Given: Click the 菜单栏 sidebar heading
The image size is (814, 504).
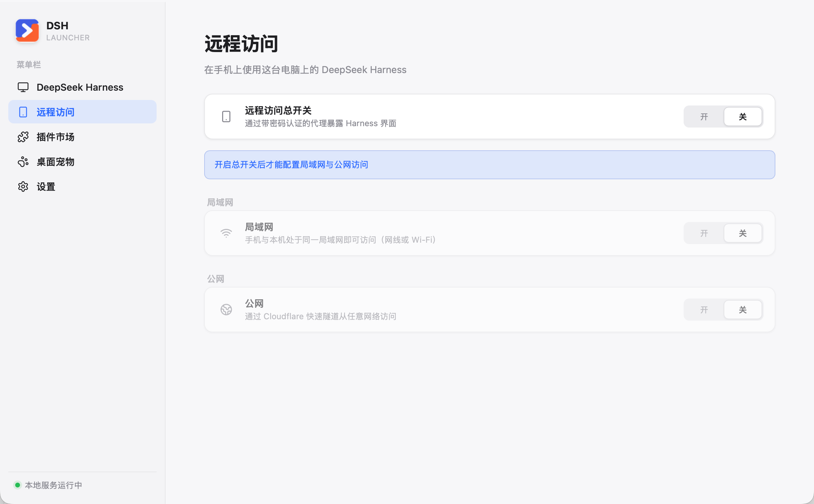Looking at the screenshot, I should 29,64.
